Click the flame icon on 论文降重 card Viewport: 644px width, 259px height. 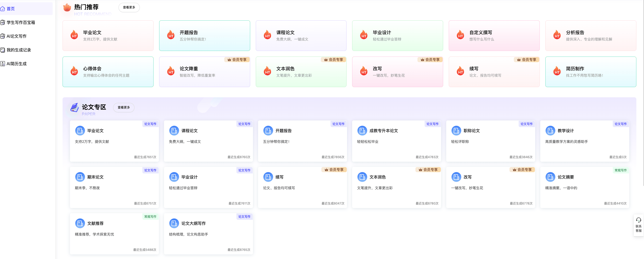click(171, 71)
